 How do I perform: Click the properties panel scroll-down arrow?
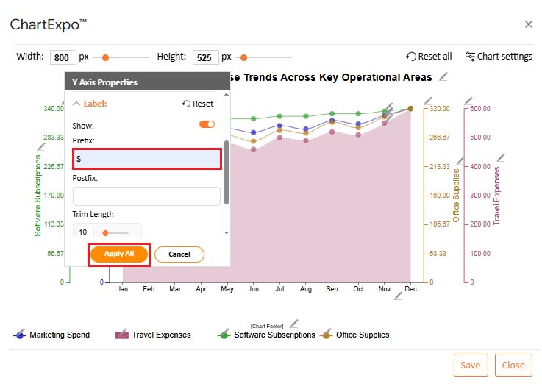tap(227, 232)
